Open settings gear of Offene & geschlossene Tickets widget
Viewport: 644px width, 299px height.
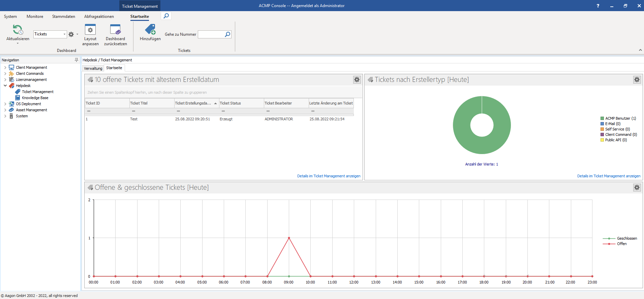click(637, 187)
